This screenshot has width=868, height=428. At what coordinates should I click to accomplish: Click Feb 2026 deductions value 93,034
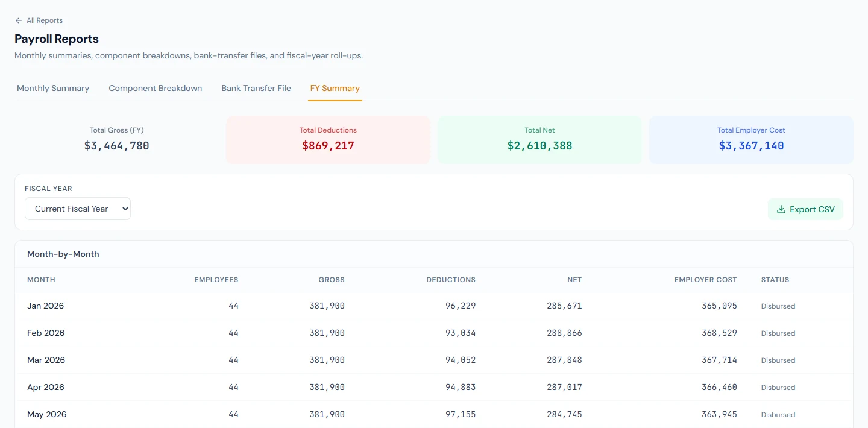coord(461,333)
